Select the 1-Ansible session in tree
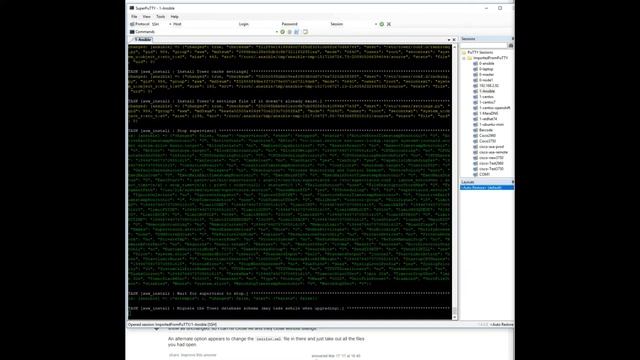Viewport: 640px width, 360px height. tap(487, 91)
